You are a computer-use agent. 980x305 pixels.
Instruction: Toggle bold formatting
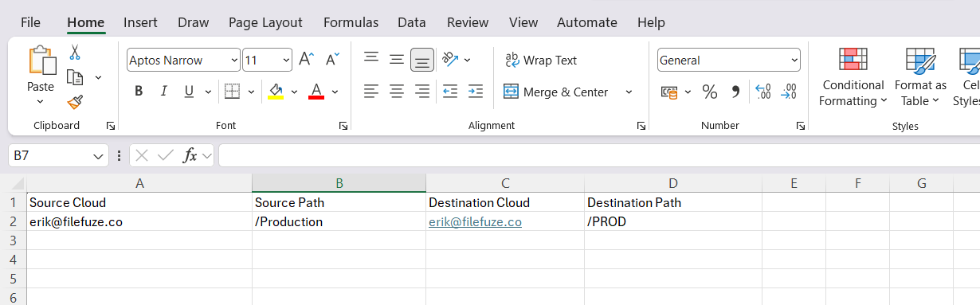[139, 92]
